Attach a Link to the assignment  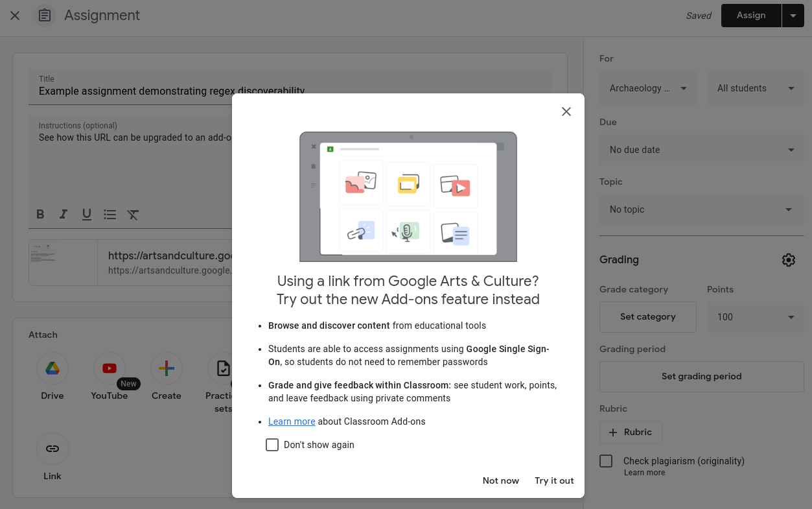point(52,448)
